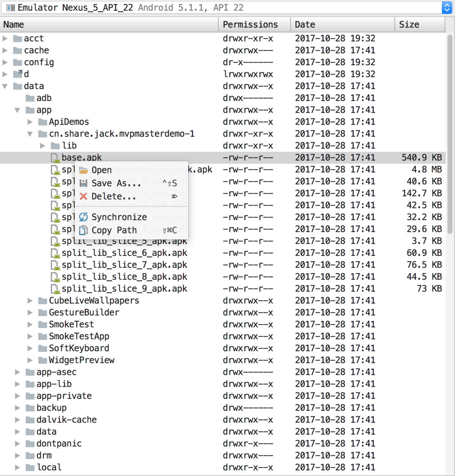Click the acct folder icon
This screenshot has width=455, height=476.
point(18,39)
